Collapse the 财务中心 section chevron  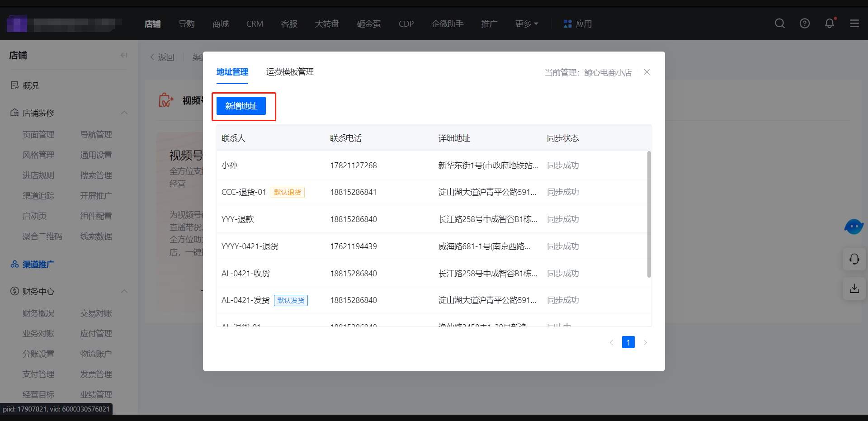pos(124,291)
